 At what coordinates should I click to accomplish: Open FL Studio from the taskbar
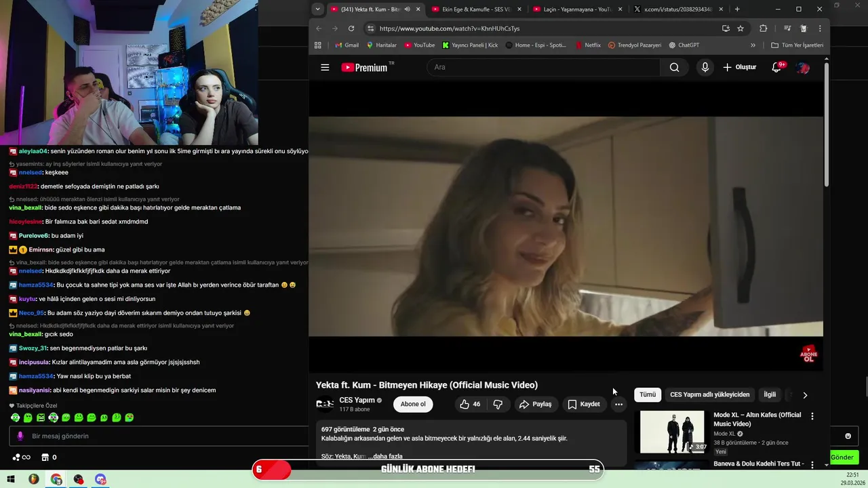(33, 479)
